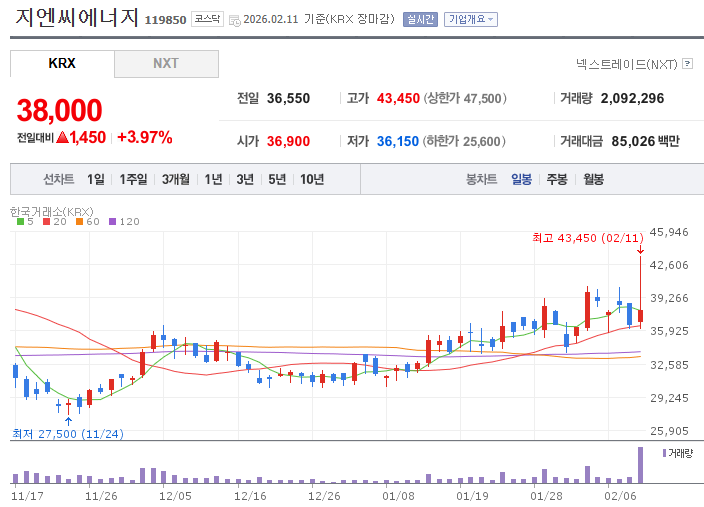
Task: Click the 거래량 value 2,092,296
Action: [x=632, y=98]
